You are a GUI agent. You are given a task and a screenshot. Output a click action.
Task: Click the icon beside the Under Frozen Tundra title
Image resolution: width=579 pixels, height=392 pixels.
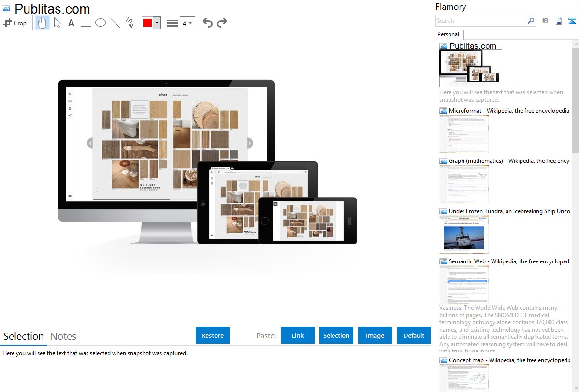[443, 211]
